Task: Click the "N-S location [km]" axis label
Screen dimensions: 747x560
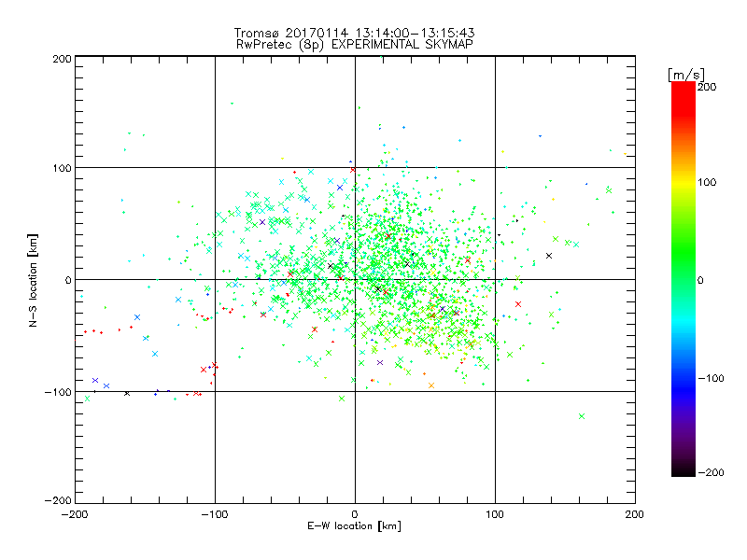Action: (x=33, y=280)
